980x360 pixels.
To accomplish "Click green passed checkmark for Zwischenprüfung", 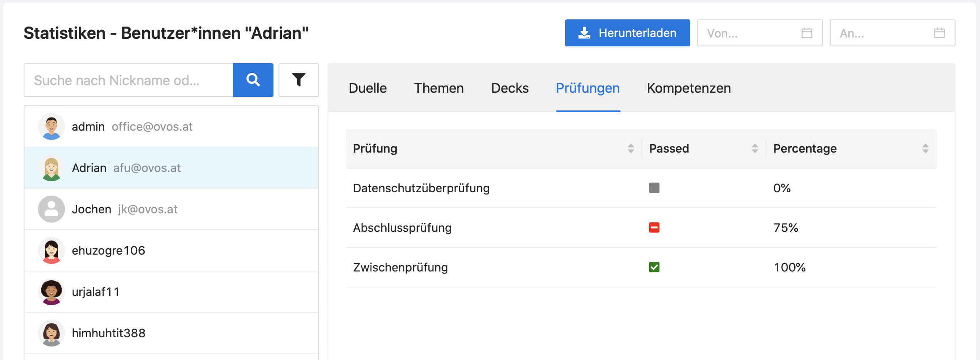I will tap(654, 267).
